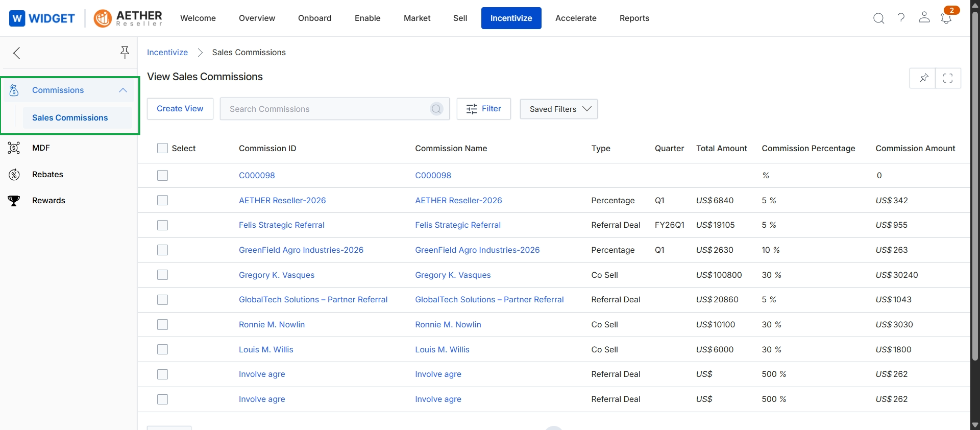The height and width of the screenshot is (430, 980).
Task: Check the AETHER Reseller-2026 row checkbox
Action: click(162, 200)
